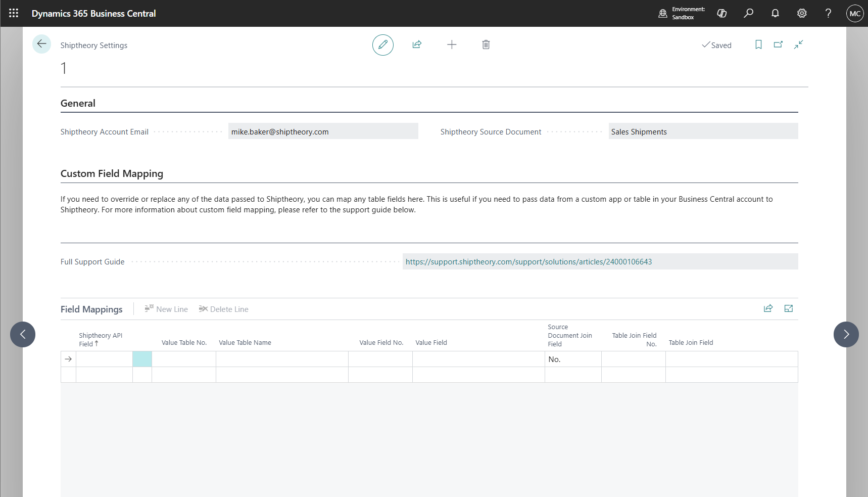
Task: Click the Table Join Field column header
Action: pyautogui.click(x=691, y=343)
